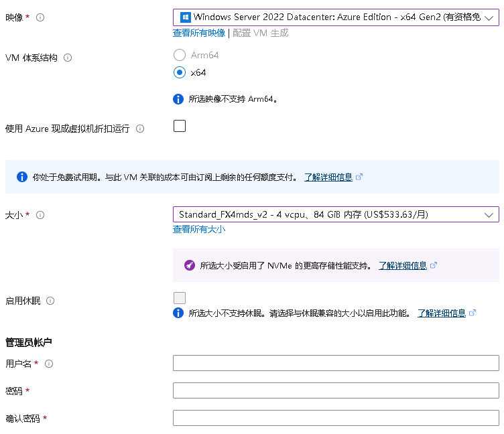
Task: Enable the Azure spot discount checkbox
Action: (180, 126)
